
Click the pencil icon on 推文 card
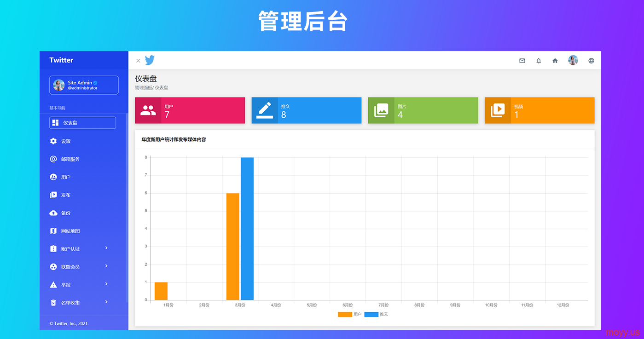[x=265, y=110]
